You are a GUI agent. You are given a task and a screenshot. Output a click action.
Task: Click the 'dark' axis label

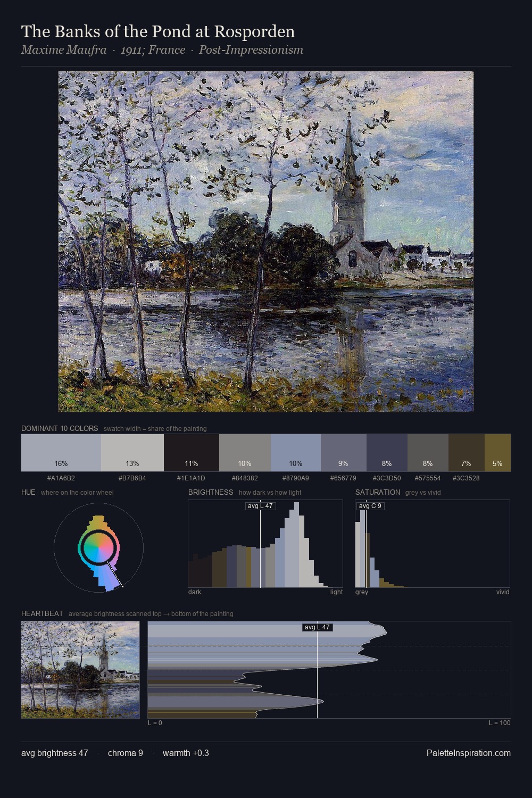(195, 592)
